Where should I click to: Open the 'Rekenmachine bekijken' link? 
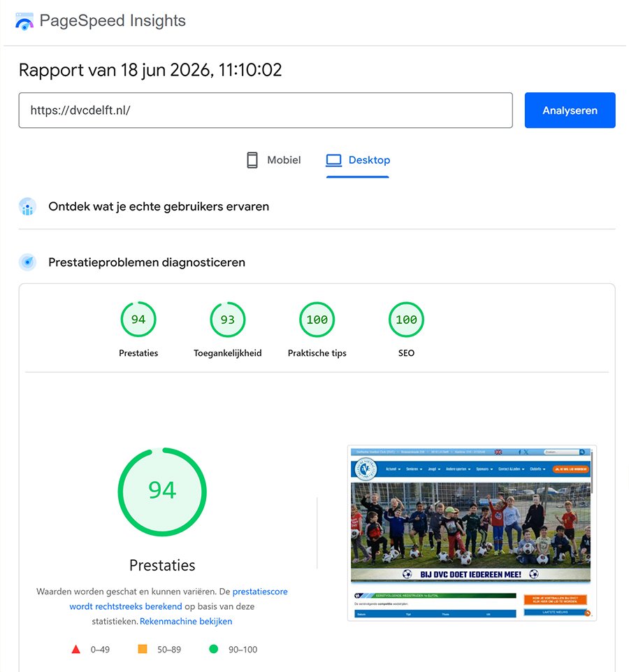click(186, 622)
